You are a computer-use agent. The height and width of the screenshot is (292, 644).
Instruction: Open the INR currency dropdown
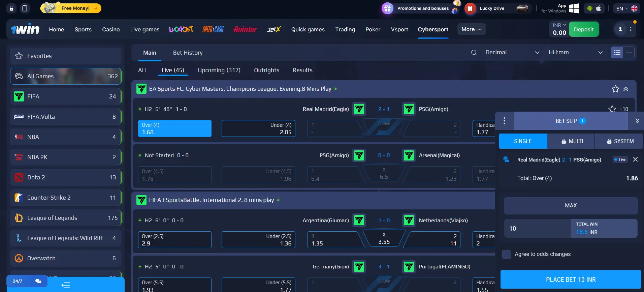pos(559,25)
